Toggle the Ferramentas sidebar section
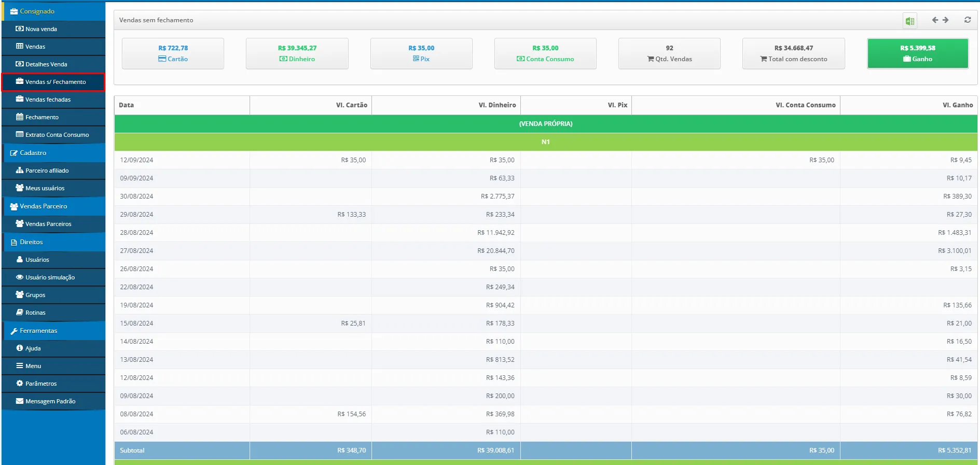980x465 pixels. 38,331
